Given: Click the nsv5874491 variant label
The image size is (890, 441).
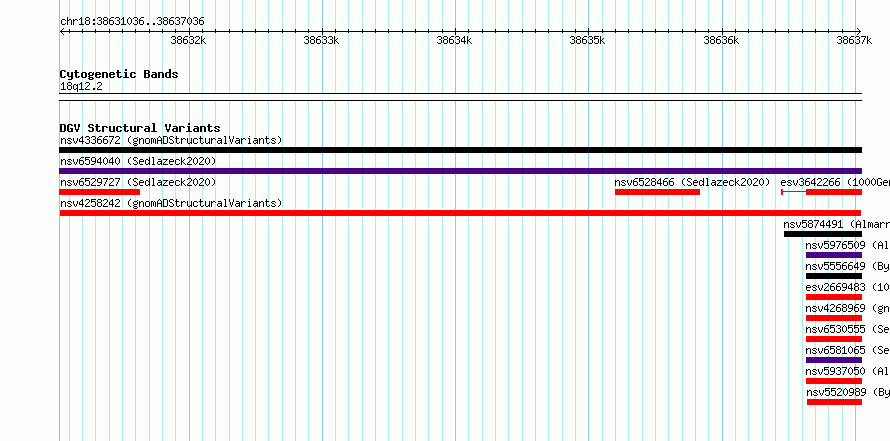Looking at the screenshot, I should click(837, 224).
